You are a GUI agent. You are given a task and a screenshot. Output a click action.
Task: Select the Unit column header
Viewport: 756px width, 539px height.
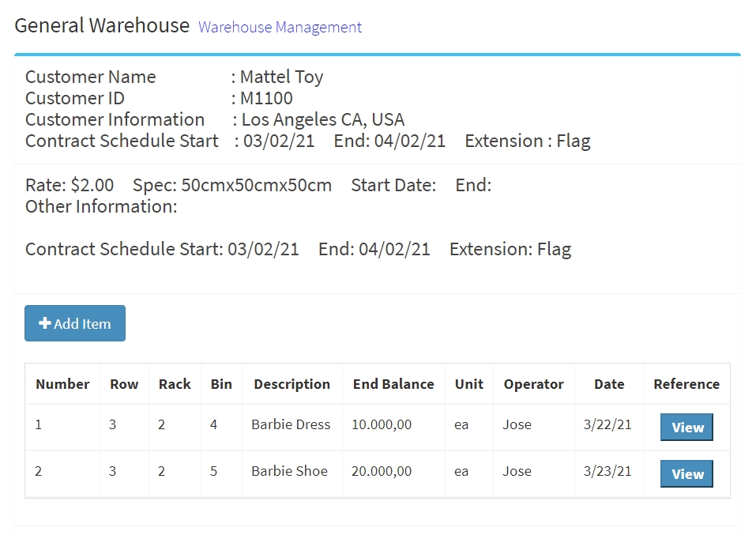coord(468,384)
